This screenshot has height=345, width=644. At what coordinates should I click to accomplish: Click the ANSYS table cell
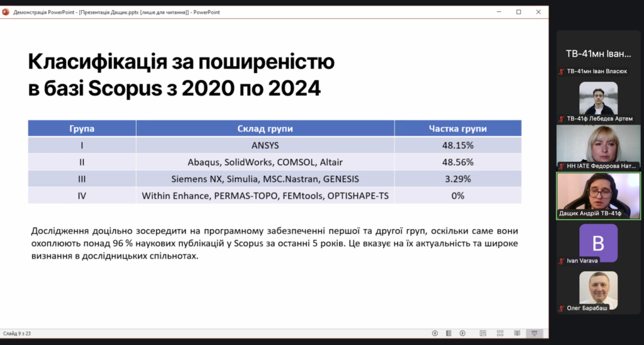click(x=265, y=145)
